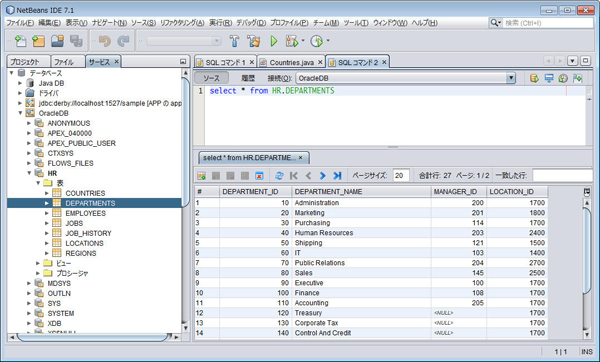Open the ファイル(F) menu
The height and width of the screenshot is (362, 600).
(x=20, y=23)
